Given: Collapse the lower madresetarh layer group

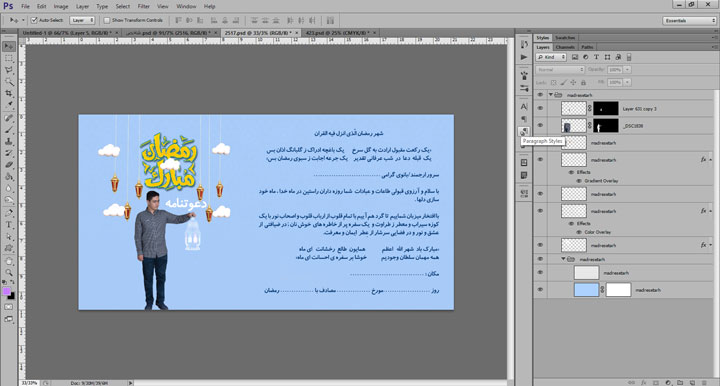Looking at the screenshot, I should point(563,259).
